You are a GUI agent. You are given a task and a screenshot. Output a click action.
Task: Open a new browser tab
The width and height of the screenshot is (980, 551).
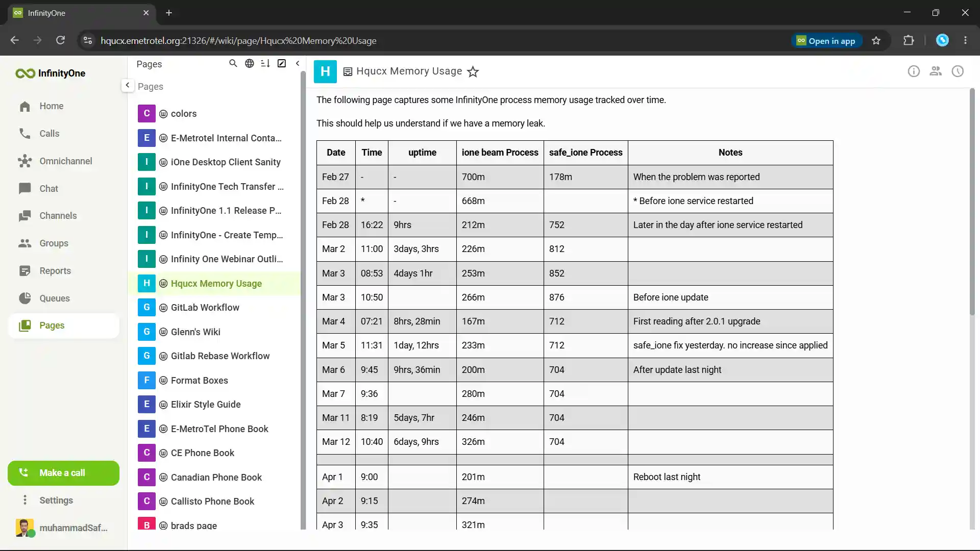point(169,13)
